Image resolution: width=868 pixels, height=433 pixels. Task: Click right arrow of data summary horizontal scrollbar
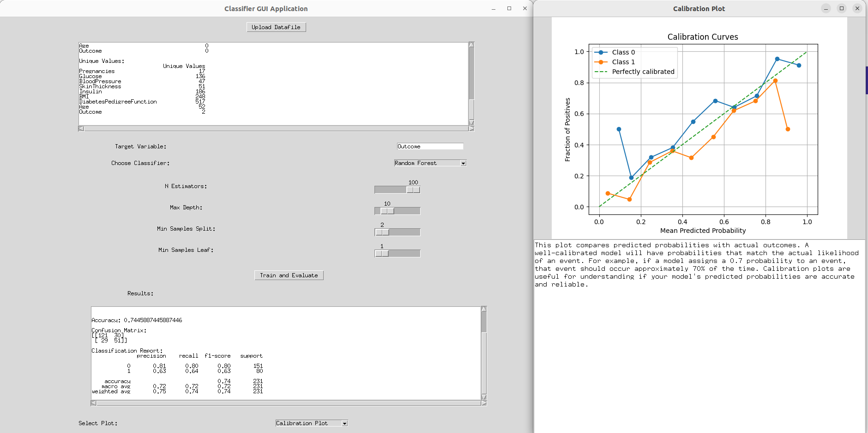pos(471,129)
